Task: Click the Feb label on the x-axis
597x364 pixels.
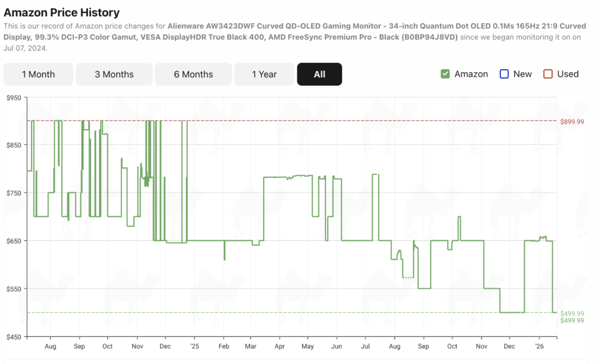Action: 224,346
